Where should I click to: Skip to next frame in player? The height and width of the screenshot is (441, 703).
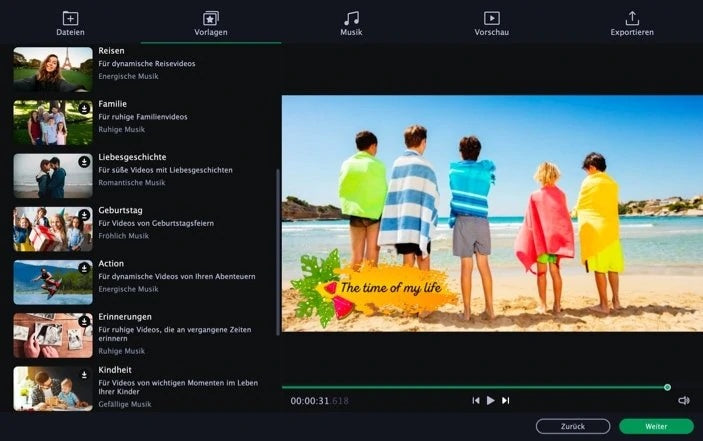505,400
